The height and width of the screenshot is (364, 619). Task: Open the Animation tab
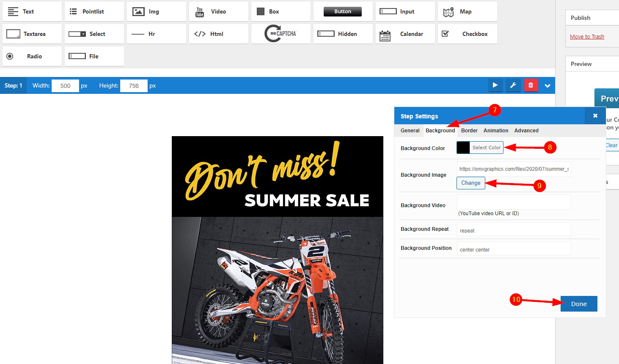(x=496, y=131)
